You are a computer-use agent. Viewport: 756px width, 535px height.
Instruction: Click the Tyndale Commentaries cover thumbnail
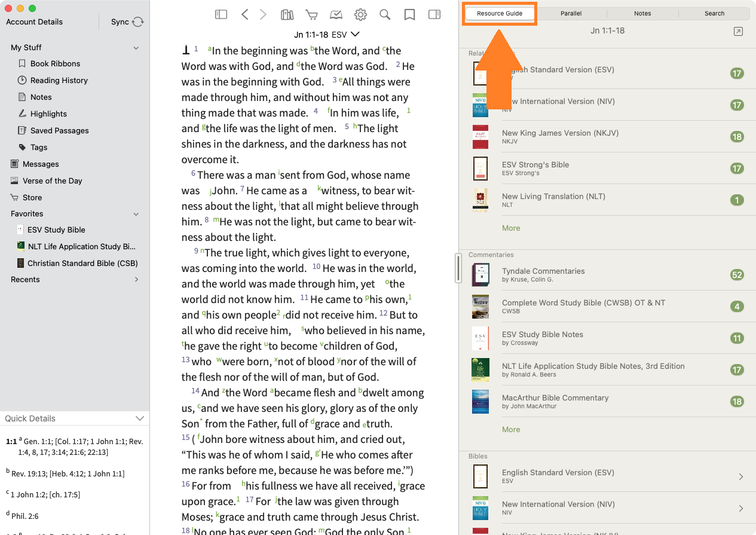click(x=480, y=275)
